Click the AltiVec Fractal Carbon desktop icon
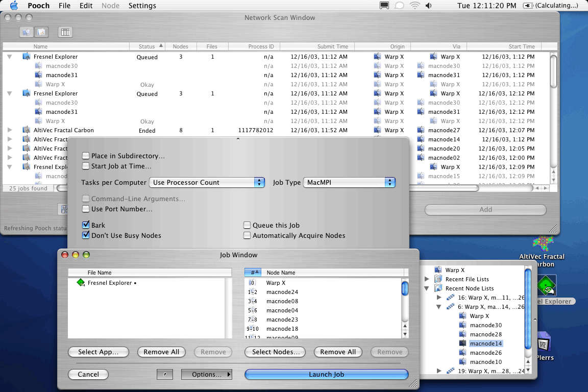This screenshot has height=392, width=588. point(542,243)
